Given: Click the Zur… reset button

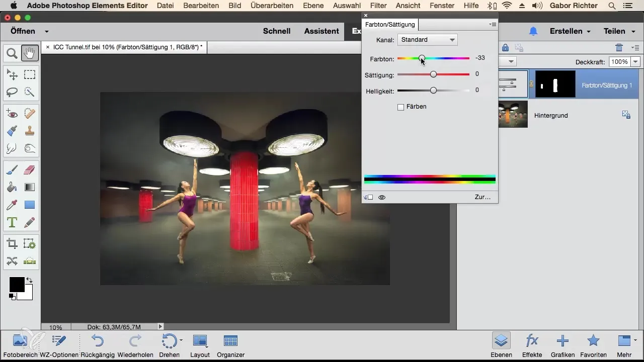Looking at the screenshot, I should point(482,197).
